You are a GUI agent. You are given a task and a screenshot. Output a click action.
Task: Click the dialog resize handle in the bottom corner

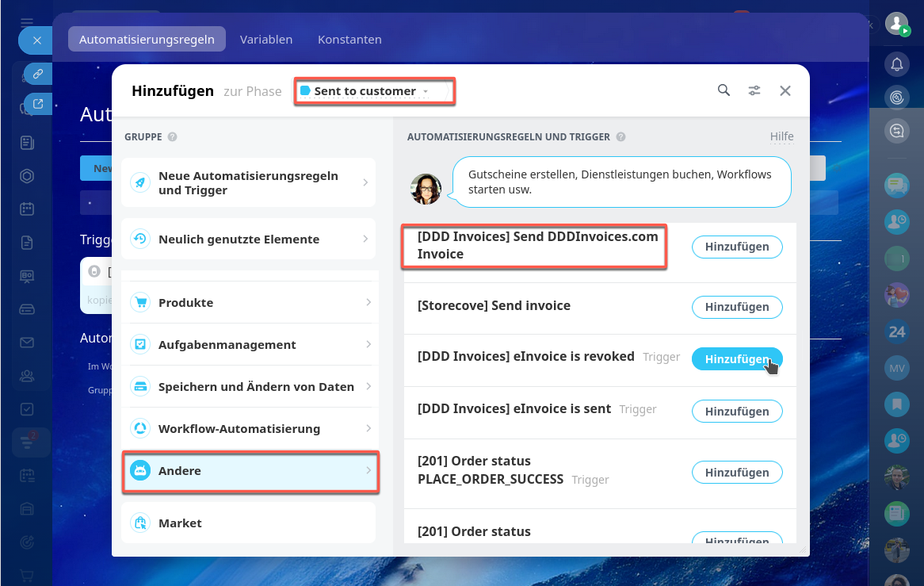803,550
